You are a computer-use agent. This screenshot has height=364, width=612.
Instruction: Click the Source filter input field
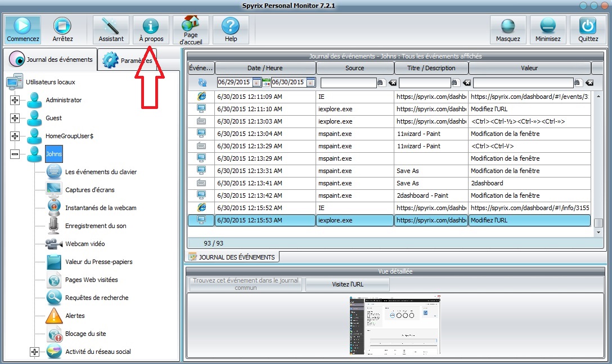tap(349, 82)
